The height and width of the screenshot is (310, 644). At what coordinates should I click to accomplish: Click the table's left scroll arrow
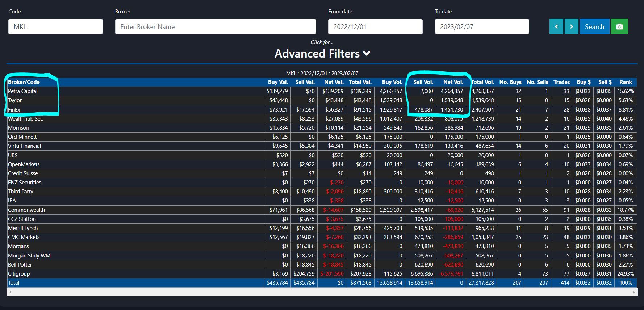10,292
